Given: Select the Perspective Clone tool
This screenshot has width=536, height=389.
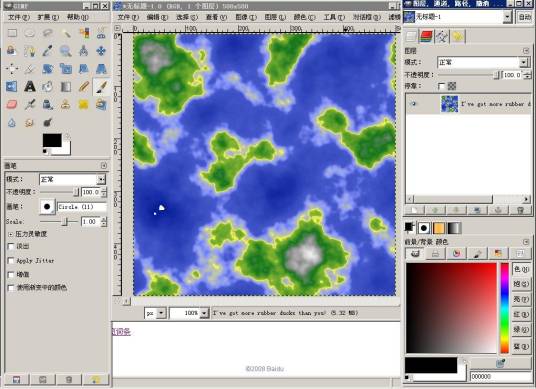Looking at the screenshot, I should click(x=101, y=104).
